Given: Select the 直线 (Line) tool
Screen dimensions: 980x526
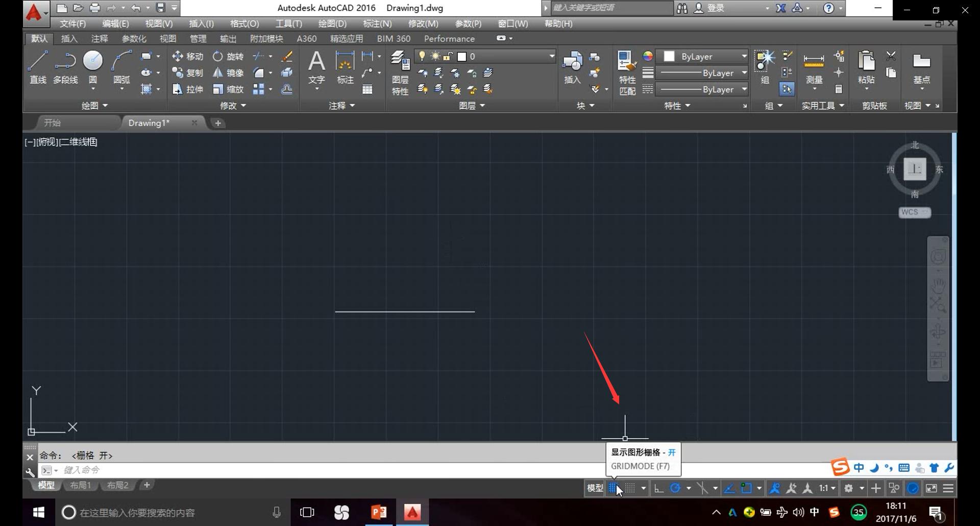Looking at the screenshot, I should 38,67.
